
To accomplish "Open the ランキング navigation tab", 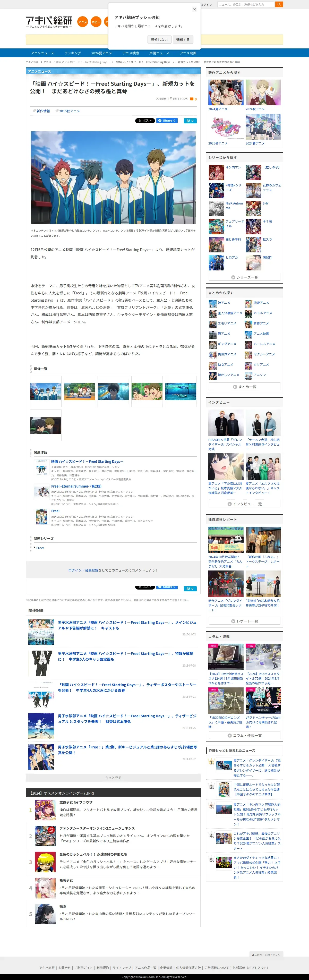I will [73, 53].
